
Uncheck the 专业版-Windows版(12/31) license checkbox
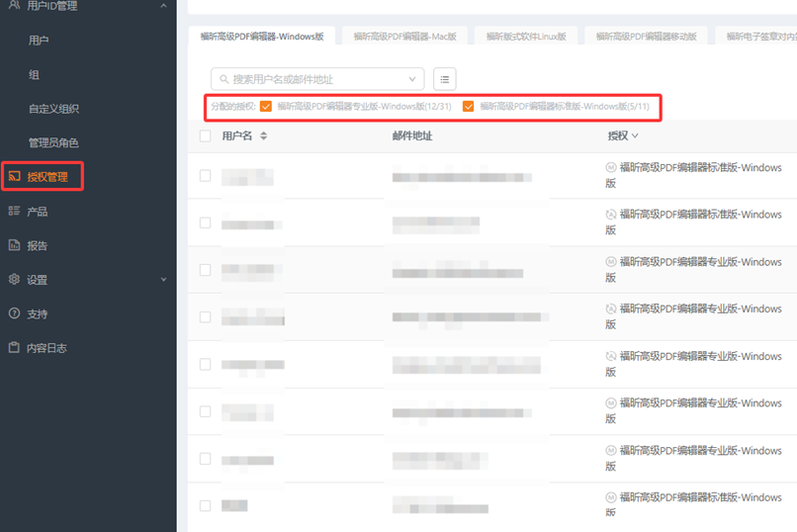coord(266,106)
